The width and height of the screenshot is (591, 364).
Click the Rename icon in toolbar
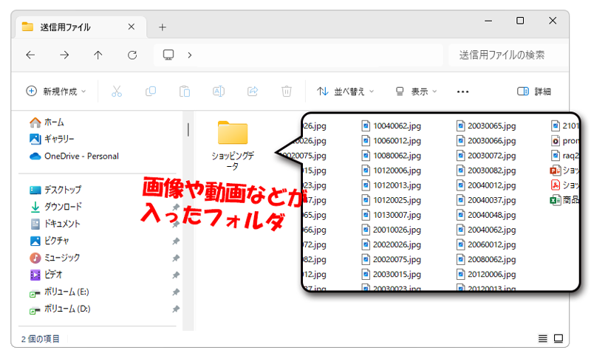[x=219, y=92]
